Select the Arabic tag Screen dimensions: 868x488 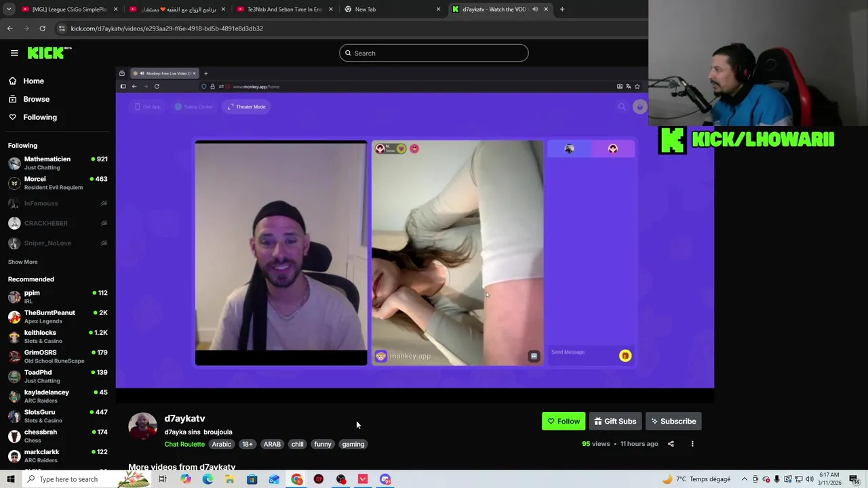point(222,444)
